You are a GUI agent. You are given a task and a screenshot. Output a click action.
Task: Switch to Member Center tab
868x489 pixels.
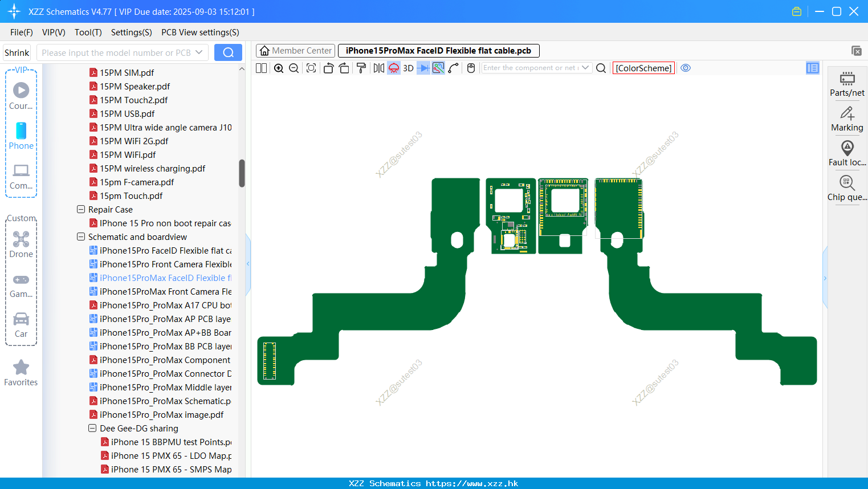[295, 51]
